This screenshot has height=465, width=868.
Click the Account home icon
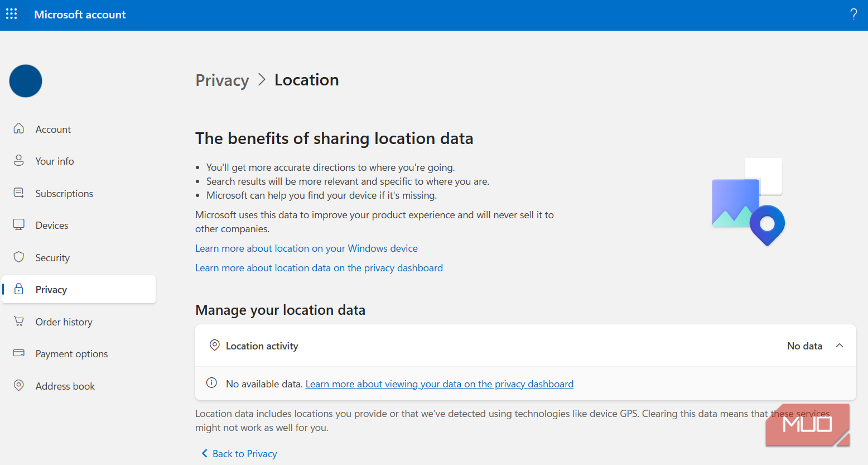tap(19, 128)
